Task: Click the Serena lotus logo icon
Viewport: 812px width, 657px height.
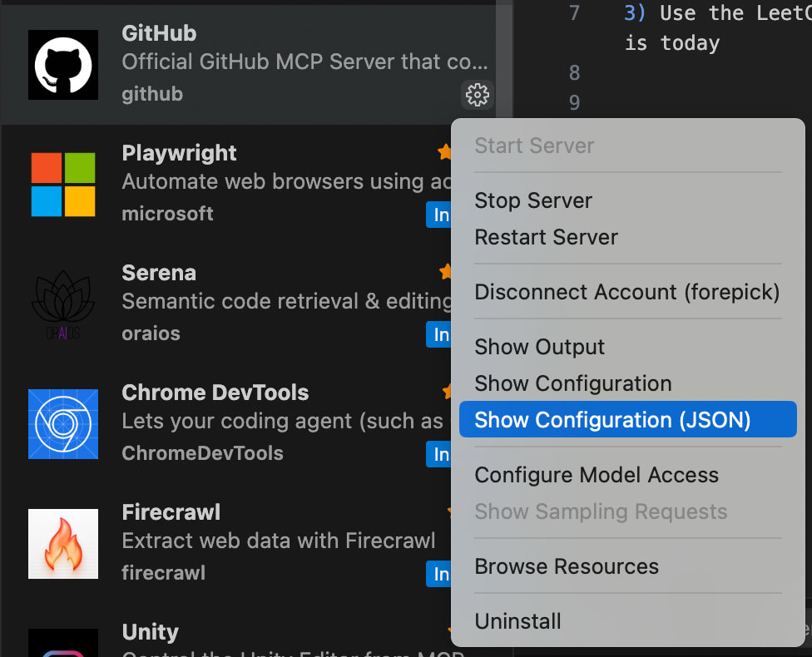Action: click(63, 304)
